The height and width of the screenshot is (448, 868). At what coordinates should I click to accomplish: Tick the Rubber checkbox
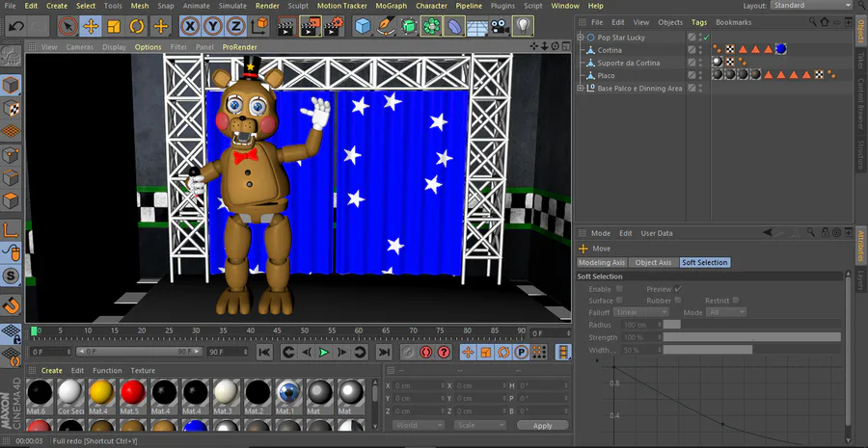click(x=678, y=301)
